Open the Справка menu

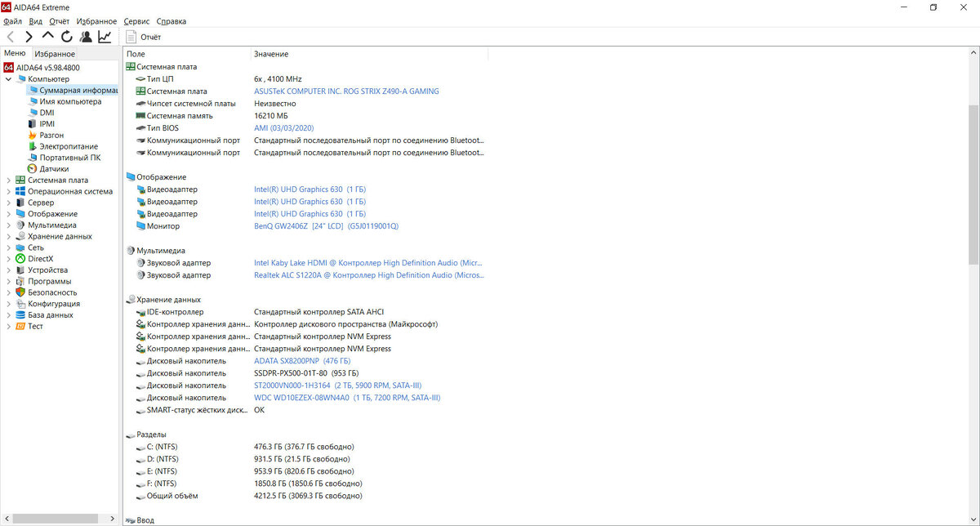[x=171, y=21]
